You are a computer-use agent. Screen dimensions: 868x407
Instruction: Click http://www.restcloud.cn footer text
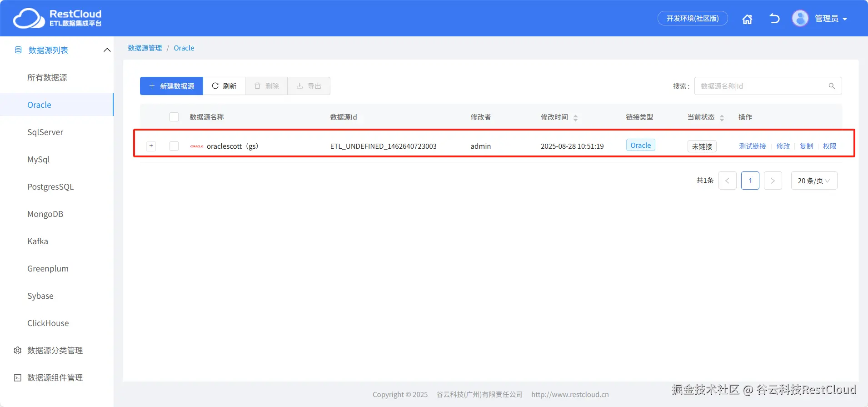570,394
